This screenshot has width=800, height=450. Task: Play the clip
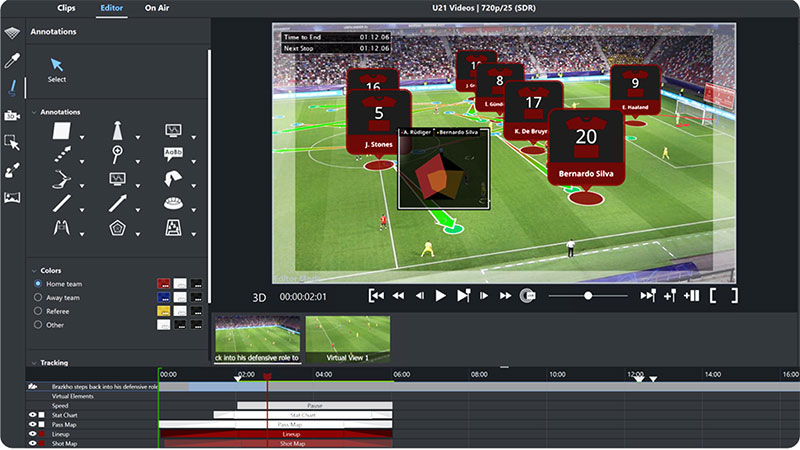(440, 296)
